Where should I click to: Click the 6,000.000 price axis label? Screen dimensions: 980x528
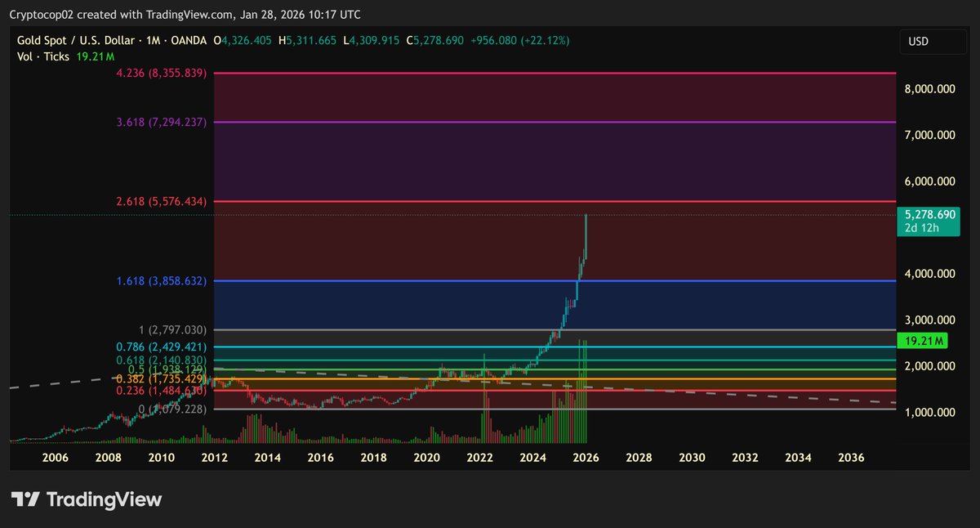[x=930, y=181]
